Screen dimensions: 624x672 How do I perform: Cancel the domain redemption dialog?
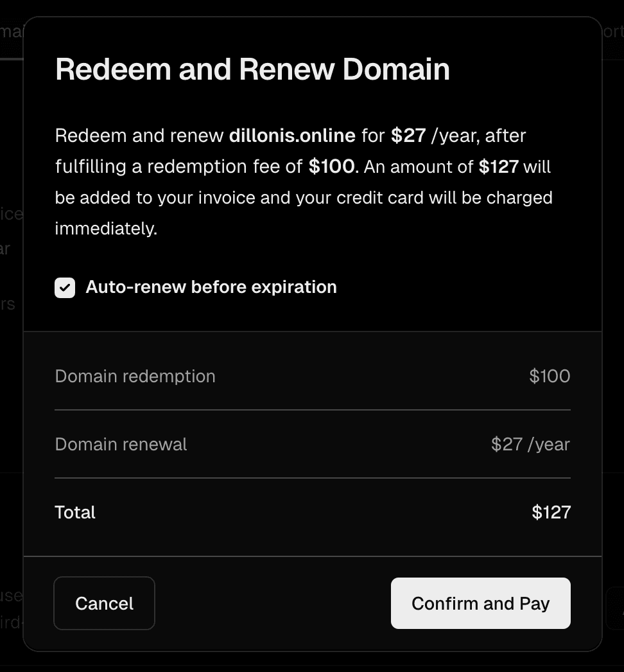[x=104, y=603]
